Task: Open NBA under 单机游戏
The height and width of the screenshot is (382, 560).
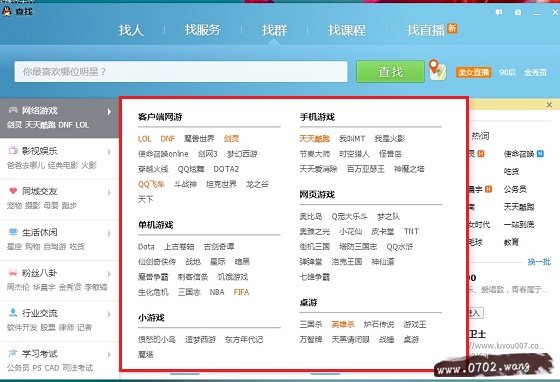Action: point(217,292)
